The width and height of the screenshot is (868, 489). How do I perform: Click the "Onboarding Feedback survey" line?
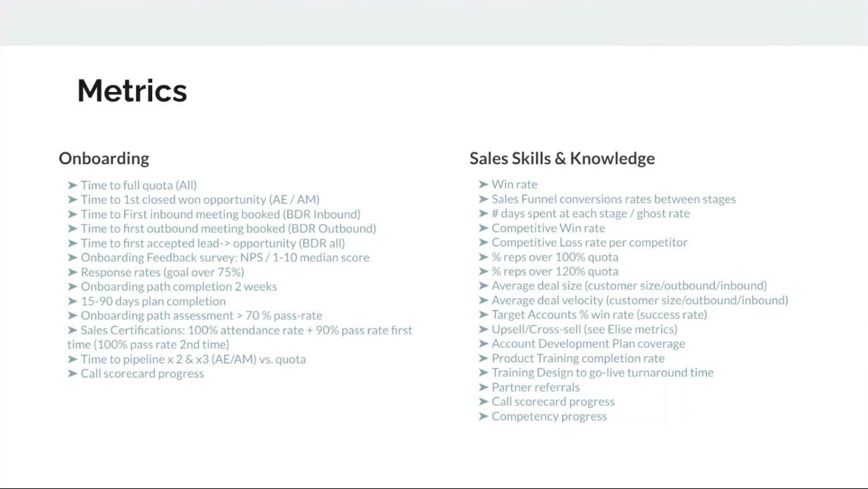pos(225,258)
